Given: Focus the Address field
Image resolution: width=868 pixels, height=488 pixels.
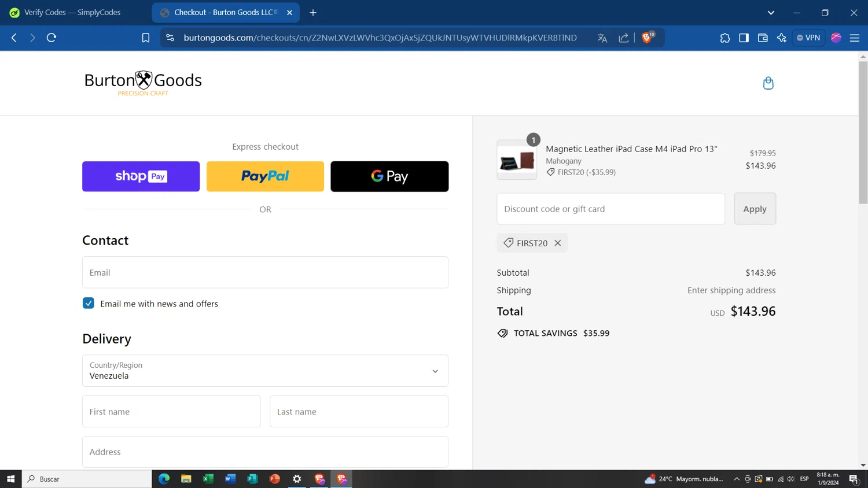Looking at the screenshot, I should [x=265, y=452].
